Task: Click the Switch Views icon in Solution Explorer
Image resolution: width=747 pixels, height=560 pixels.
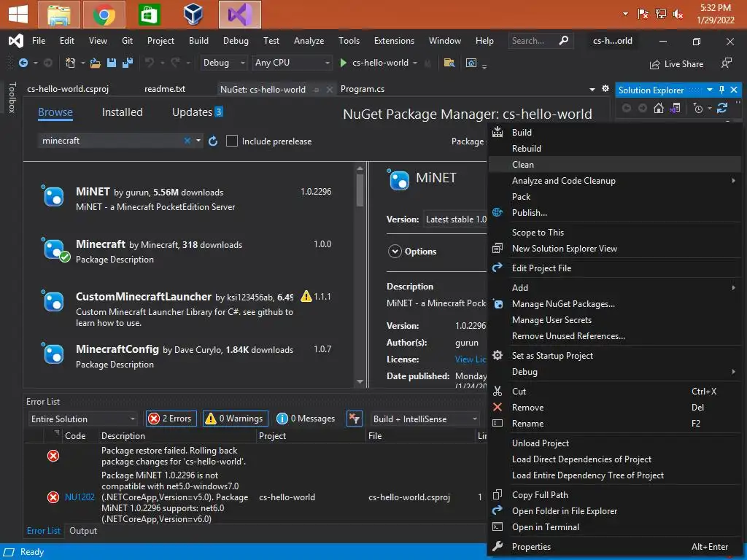Action: coord(675,109)
